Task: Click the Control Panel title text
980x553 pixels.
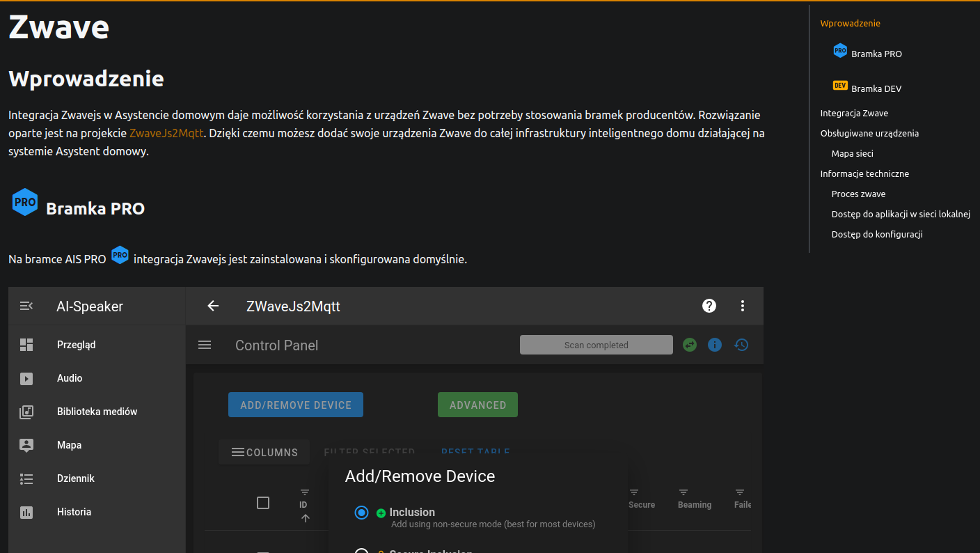Action: click(x=276, y=345)
